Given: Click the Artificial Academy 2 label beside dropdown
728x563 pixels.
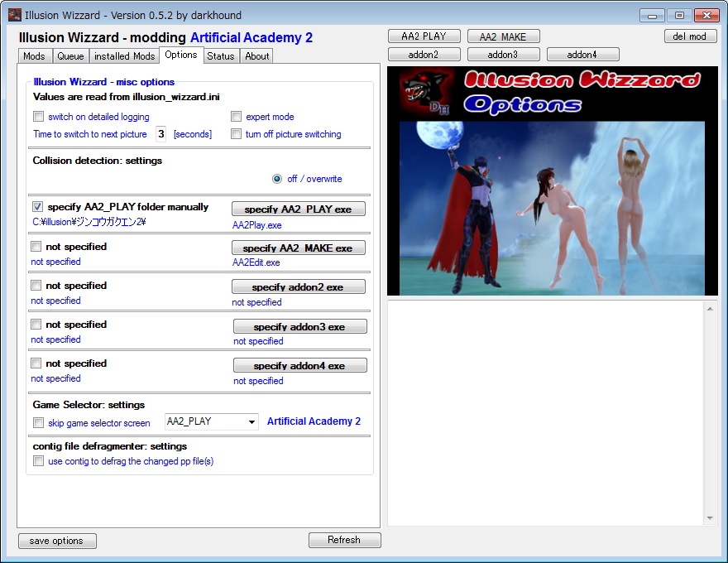Looking at the screenshot, I should tap(314, 421).
